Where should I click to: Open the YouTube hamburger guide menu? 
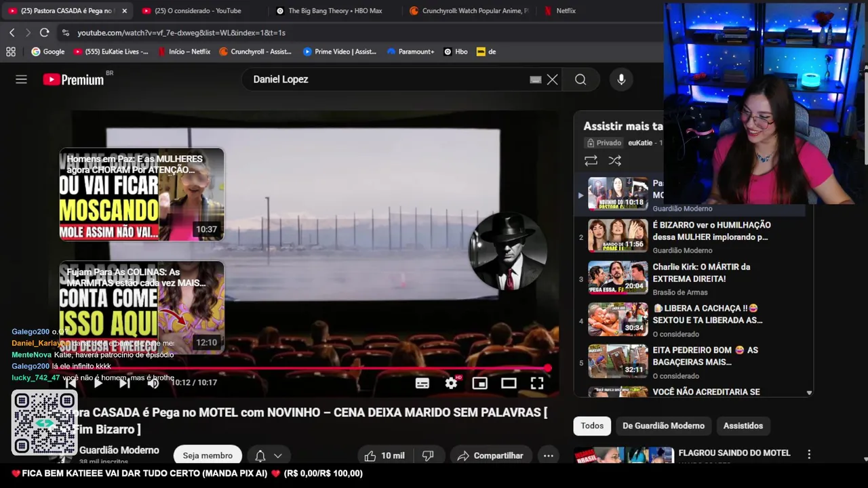(x=21, y=79)
